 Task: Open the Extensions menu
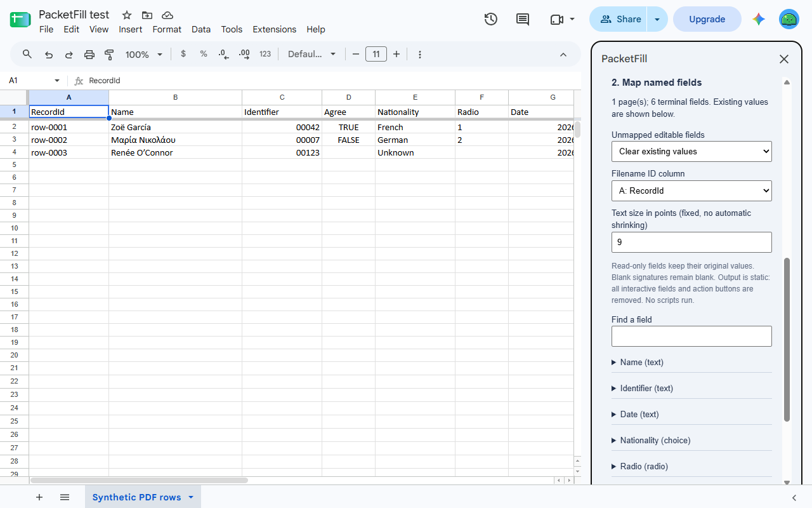click(274, 29)
